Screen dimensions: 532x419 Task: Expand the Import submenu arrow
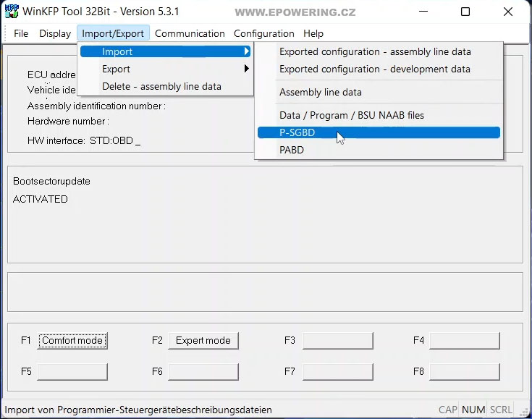pyautogui.click(x=246, y=51)
